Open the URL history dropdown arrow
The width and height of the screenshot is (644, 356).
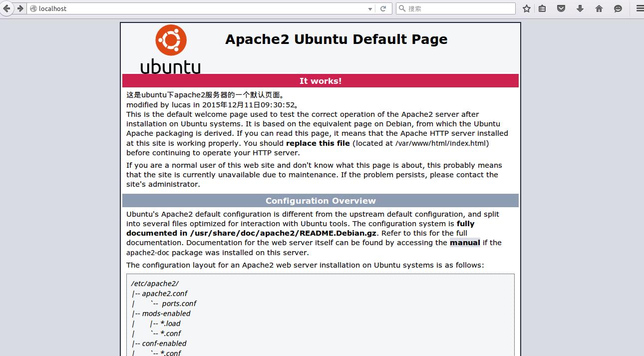tap(370, 8)
